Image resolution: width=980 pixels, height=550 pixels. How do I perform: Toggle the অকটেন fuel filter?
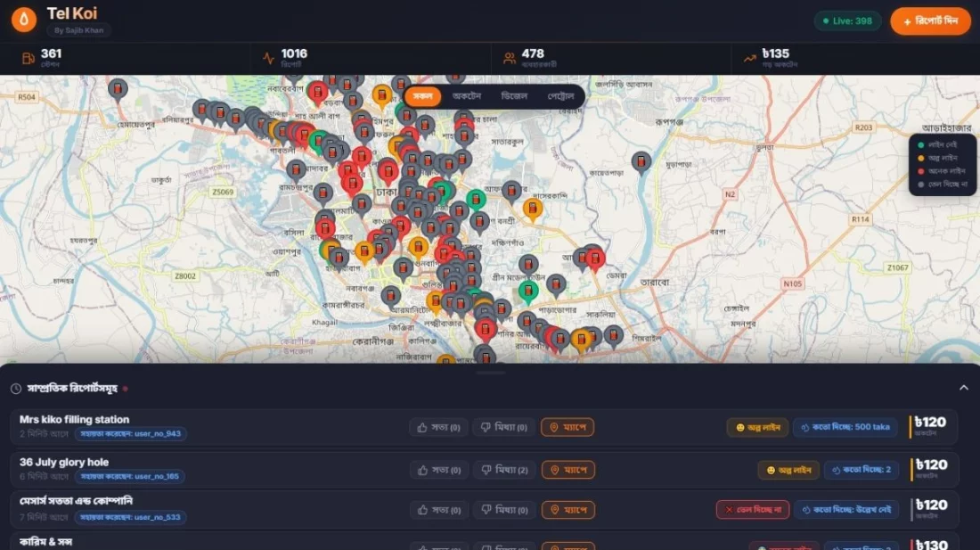point(466,96)
